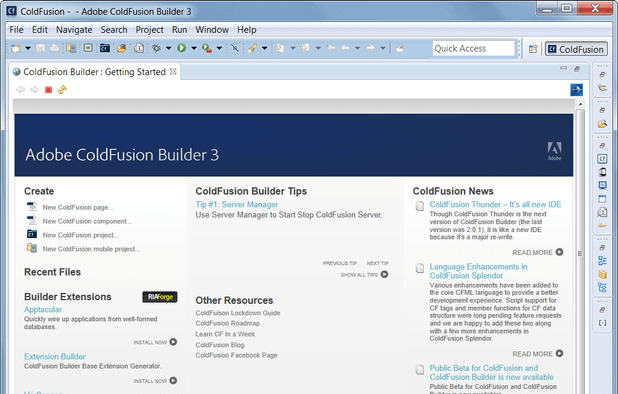618x394 pixels.
Task: Click the blue Go arrow button
Action: click(576, 90)
